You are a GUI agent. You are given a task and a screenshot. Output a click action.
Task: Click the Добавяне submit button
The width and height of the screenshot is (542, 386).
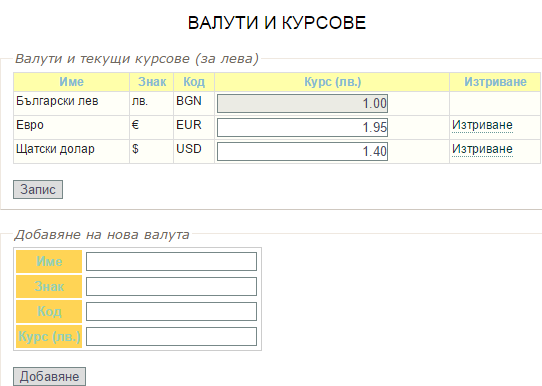tap(49, 376)
